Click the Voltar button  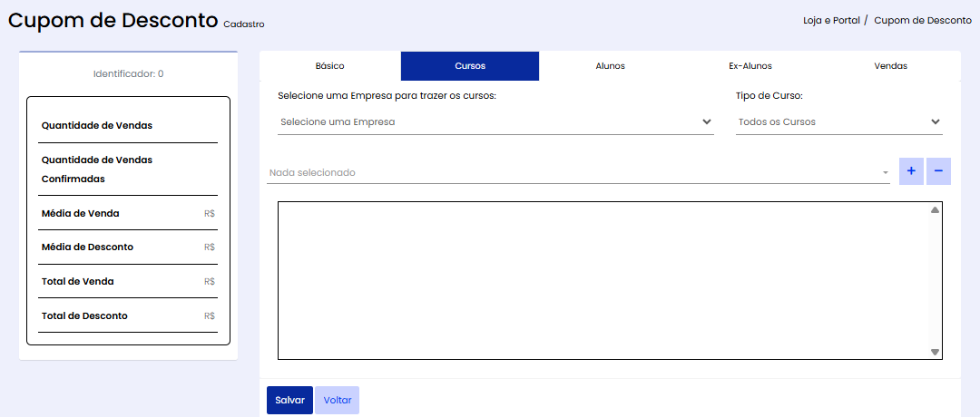click(x=337, y=400)
